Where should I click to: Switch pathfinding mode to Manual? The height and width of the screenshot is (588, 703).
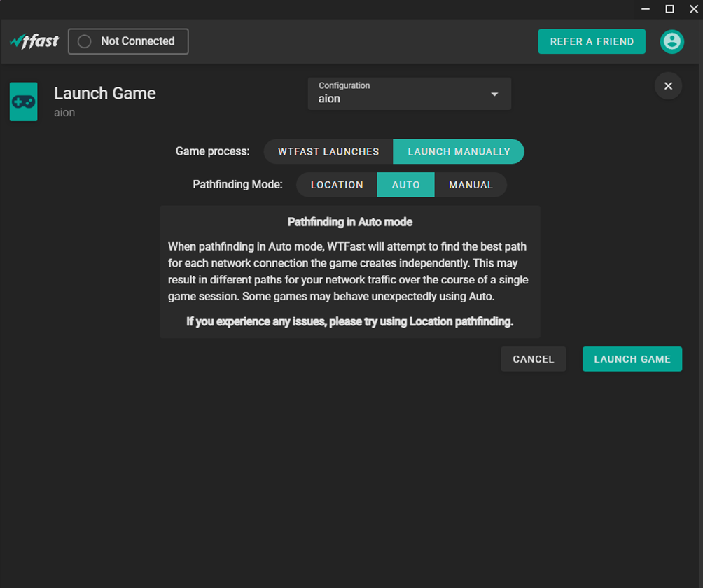pyautogui.click(x=471, y=185)
